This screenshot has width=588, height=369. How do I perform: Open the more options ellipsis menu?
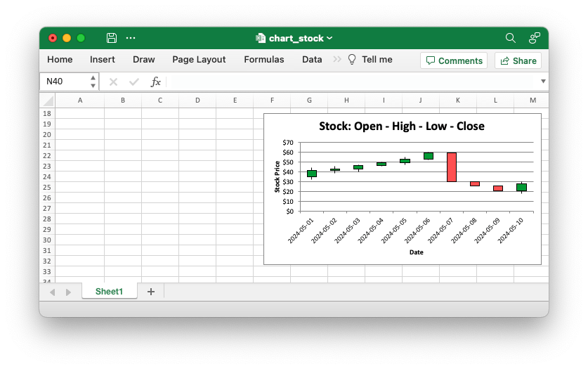pyautogui.click(x=131, y=38)
